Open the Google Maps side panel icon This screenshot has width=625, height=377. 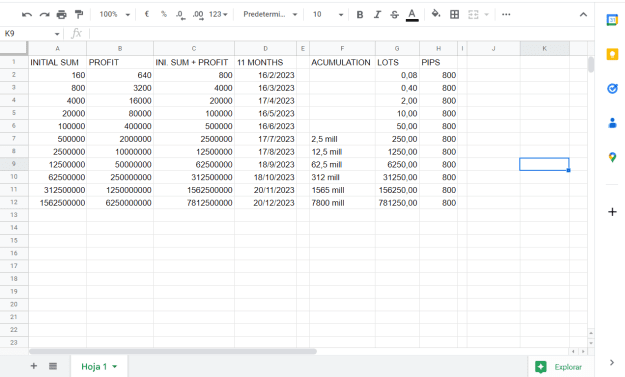pos(612,157)
